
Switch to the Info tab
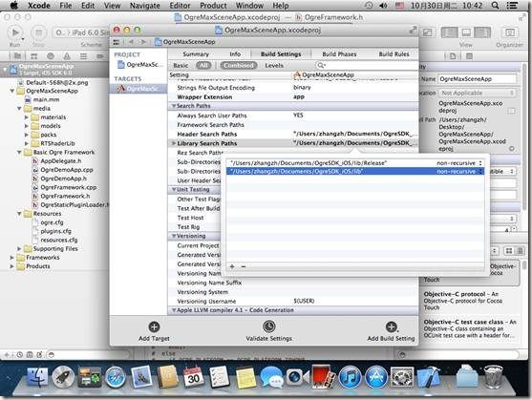[235, 54]
